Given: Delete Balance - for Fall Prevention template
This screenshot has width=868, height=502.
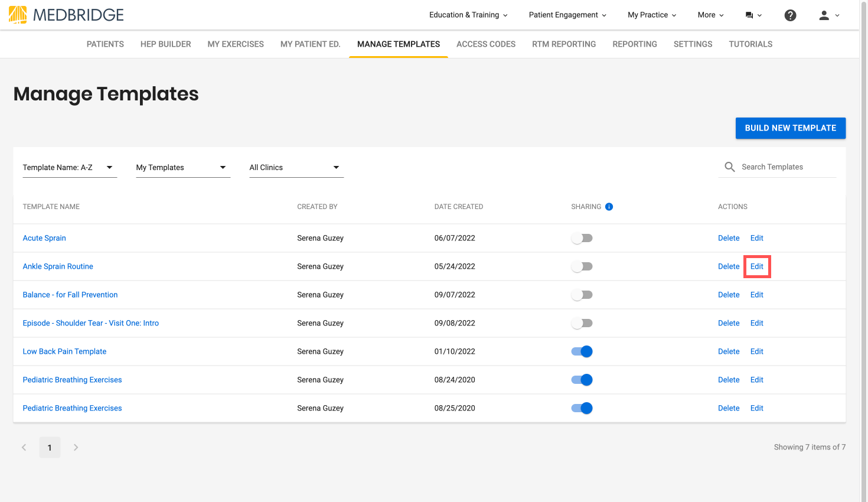Looking at the screenshot, I should tap(729, 295).
